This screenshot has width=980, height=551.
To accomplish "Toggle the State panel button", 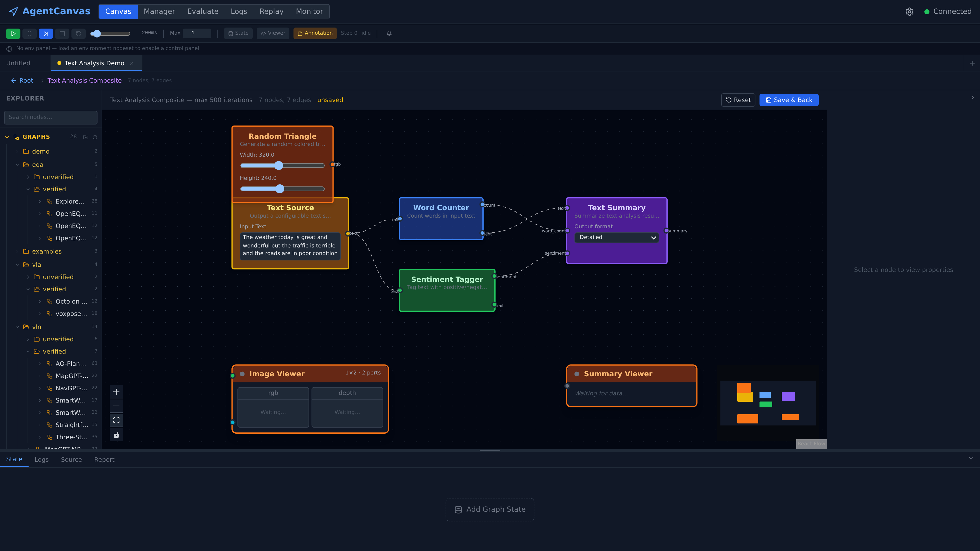I will (x=238, y=33).
